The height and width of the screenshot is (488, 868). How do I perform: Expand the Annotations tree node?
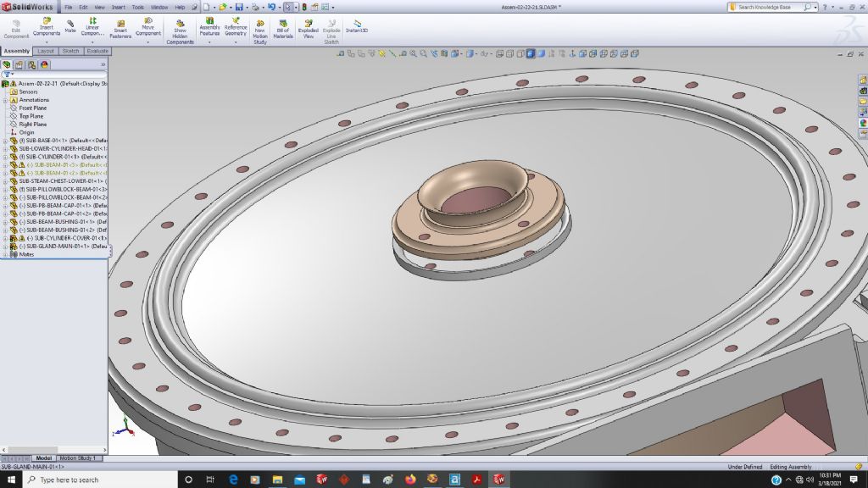[6, 100]
